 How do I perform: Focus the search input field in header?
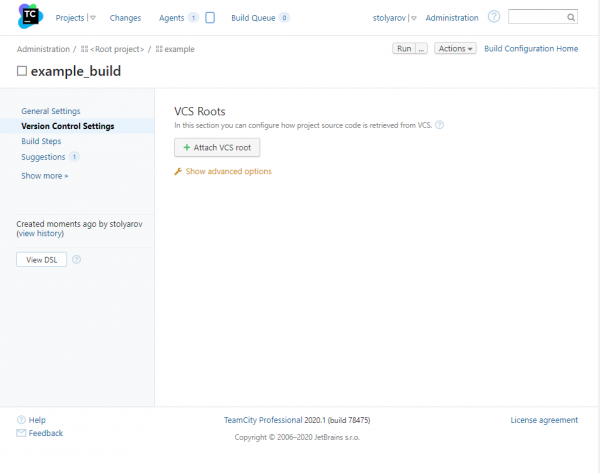[535, 18]
